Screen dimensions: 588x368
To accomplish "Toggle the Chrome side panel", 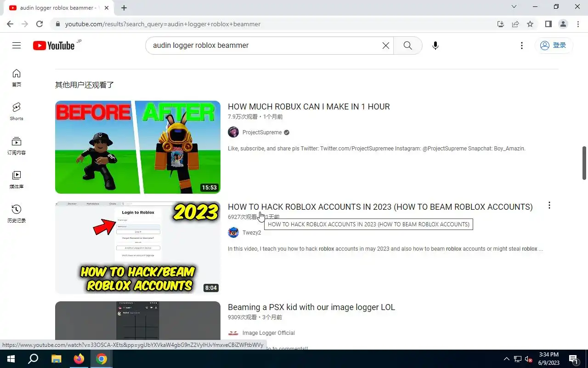I will pyautogui.click(x=548, y=24).
